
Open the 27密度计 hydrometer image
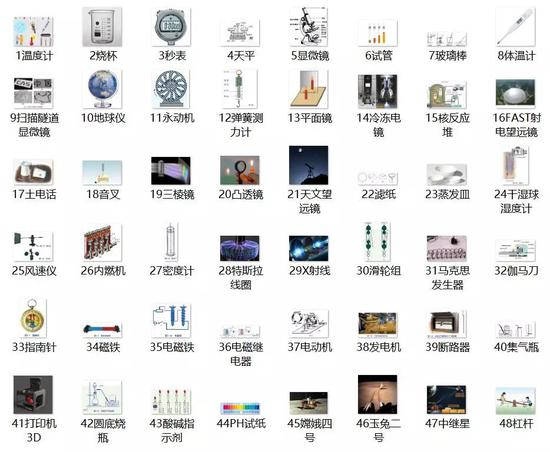[x=171, y=242]
